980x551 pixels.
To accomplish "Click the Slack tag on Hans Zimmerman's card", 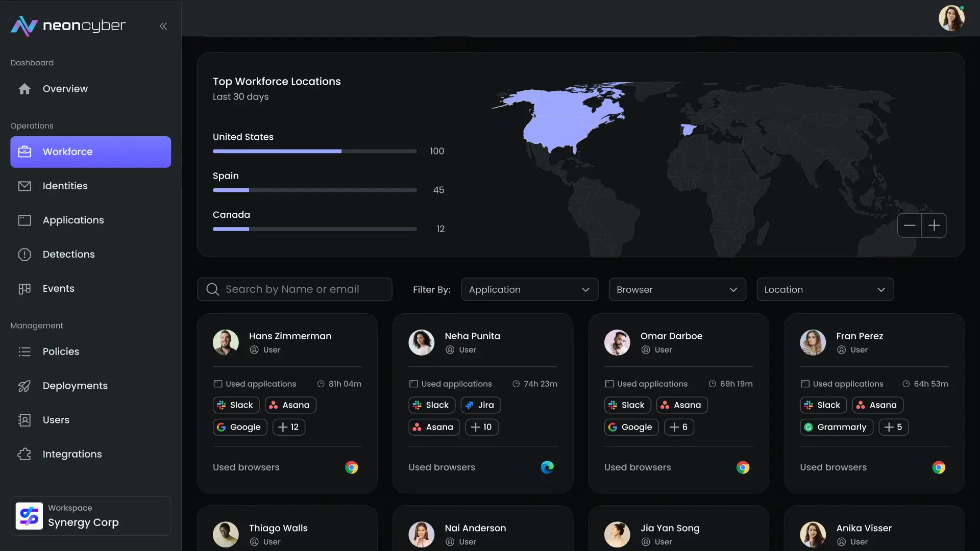I will (x=236, y=405).
